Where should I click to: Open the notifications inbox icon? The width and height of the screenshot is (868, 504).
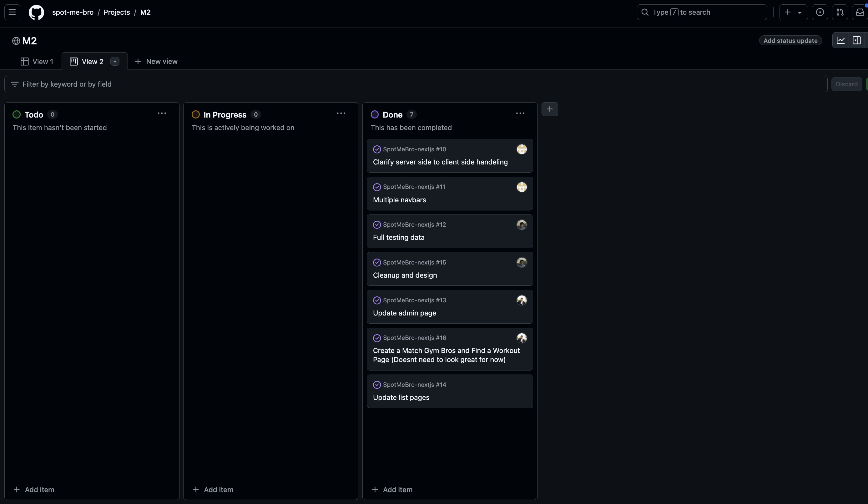point(860,13)
